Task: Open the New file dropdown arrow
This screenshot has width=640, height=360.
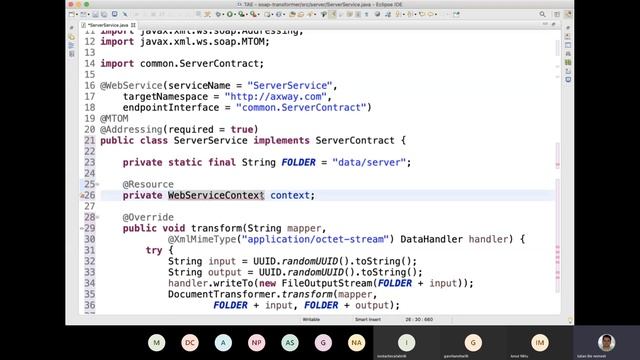Action: (x=77, y=14)
